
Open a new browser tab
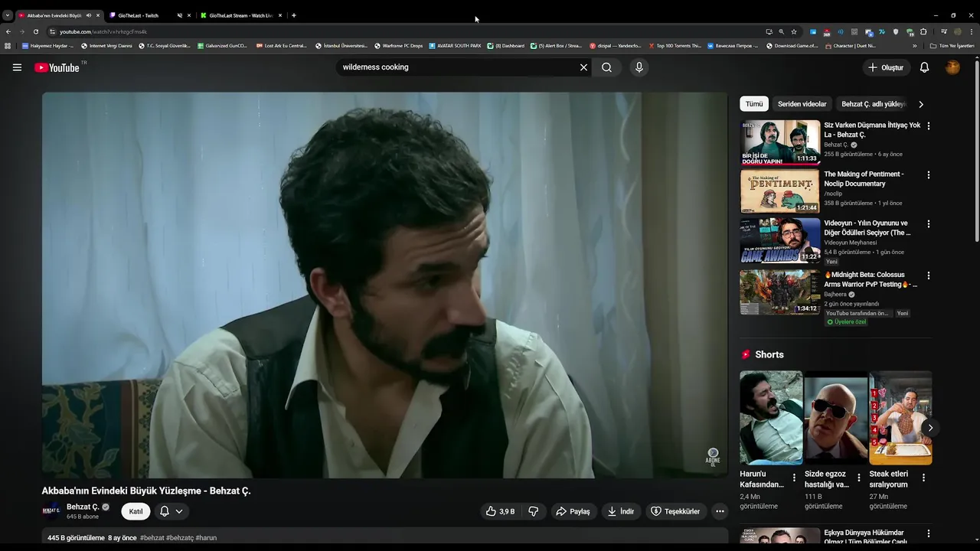click(294, 15)
